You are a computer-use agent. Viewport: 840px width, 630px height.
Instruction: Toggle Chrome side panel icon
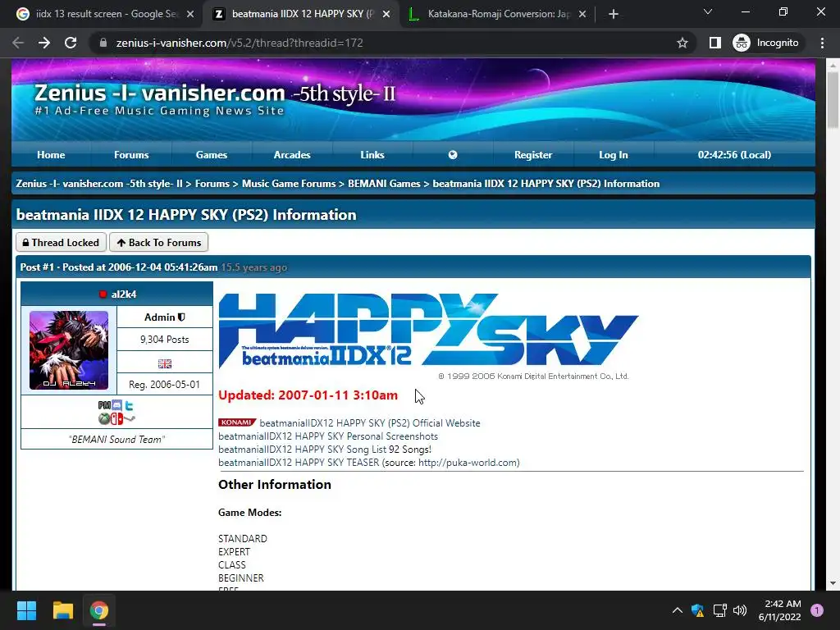715,43
